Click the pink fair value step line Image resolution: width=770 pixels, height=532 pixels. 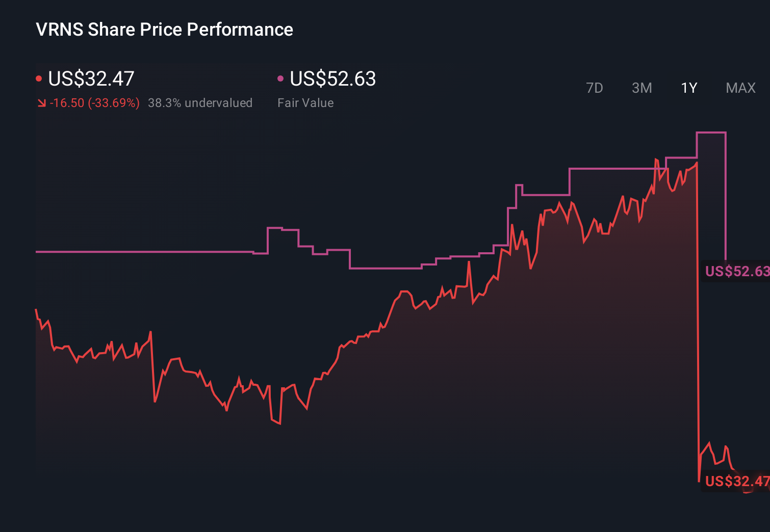[x=153, y=252]
